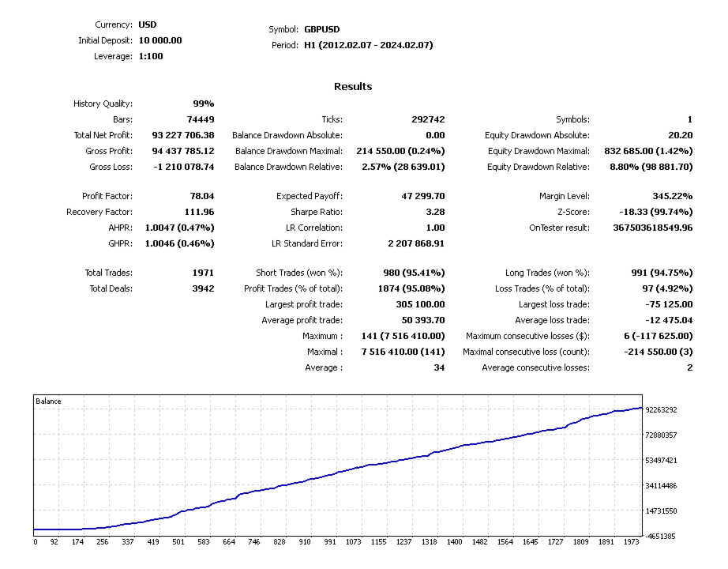The width and height of the screenshot is (728, 569).
Task: Click the History Quality value 99%
Action: [204, 104]
